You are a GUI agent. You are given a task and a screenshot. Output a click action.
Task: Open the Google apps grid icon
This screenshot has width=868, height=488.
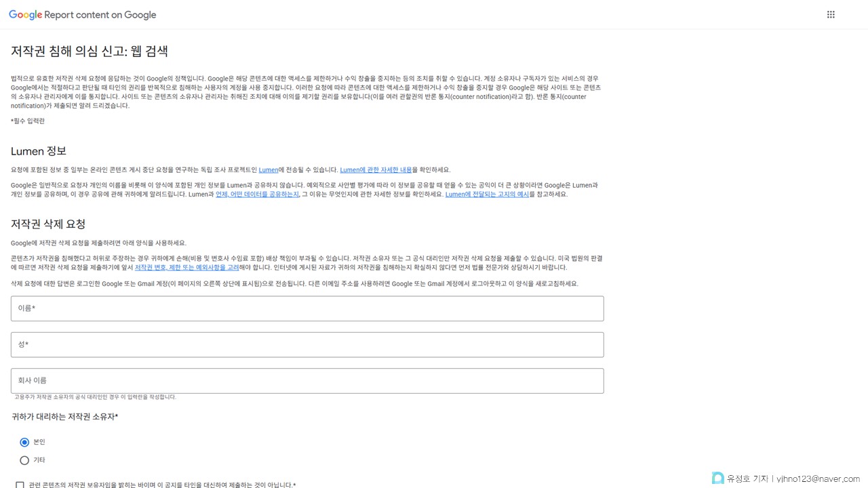tap(831, 14)
